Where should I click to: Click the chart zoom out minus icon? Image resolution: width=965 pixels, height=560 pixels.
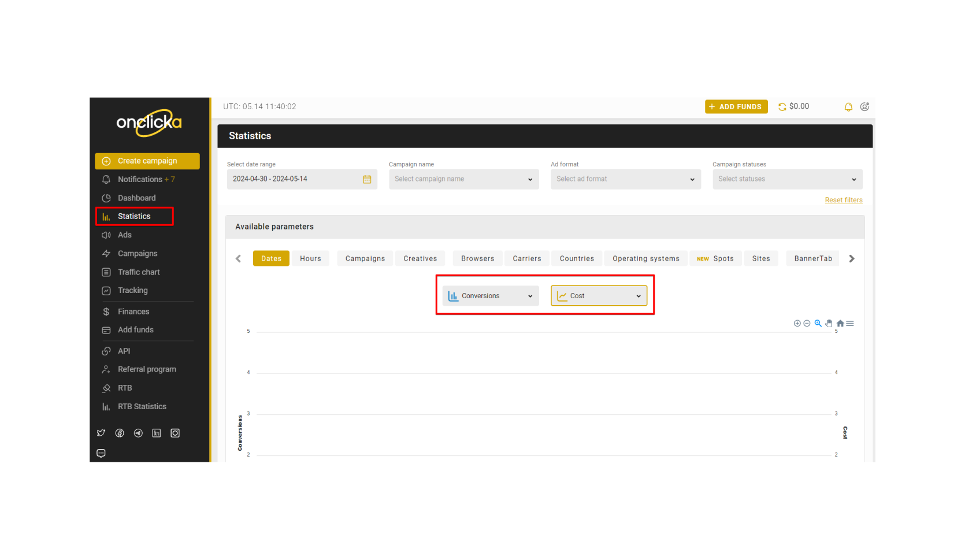(x=807, y=324)
